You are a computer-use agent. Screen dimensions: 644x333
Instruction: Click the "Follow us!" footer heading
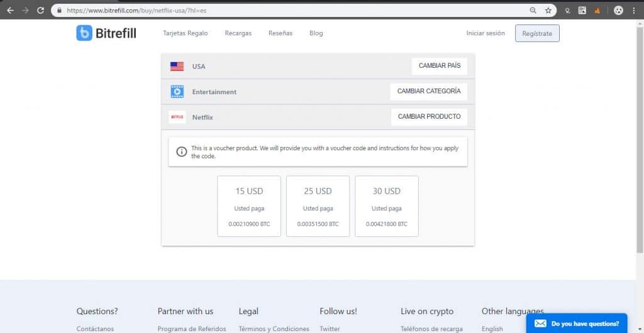(x=338, y=311)
